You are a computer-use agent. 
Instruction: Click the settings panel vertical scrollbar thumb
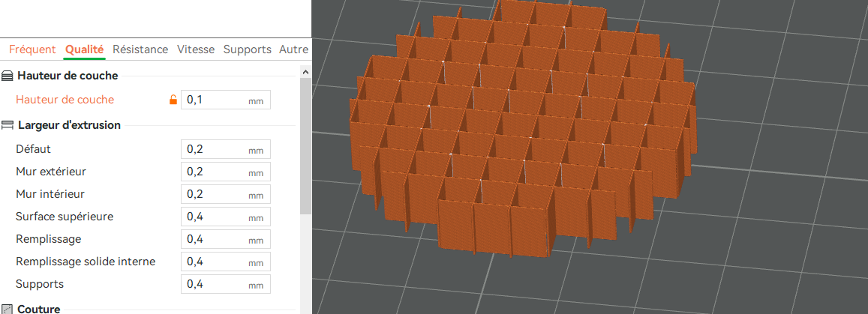click(305, 146)
